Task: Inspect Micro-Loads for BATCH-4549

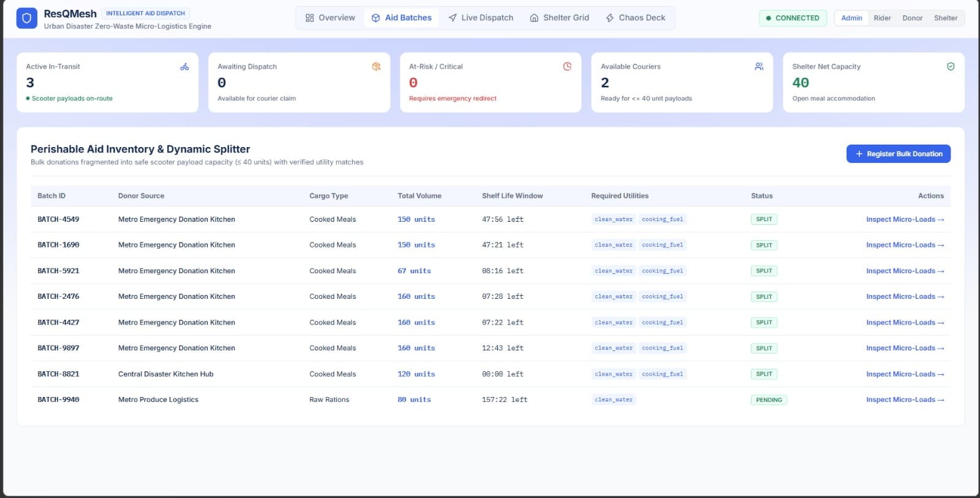Action: (905, 219)
